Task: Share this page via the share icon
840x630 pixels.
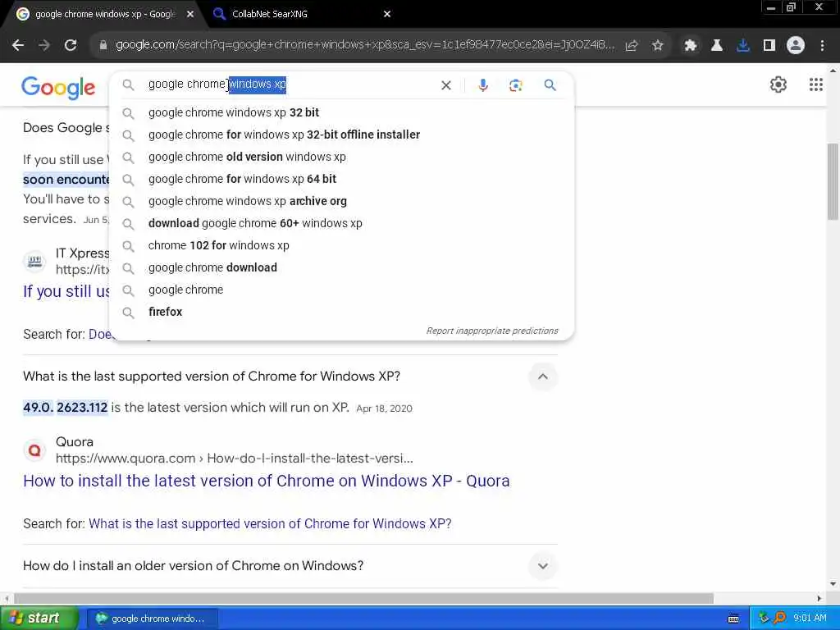Action: [632, 46]
